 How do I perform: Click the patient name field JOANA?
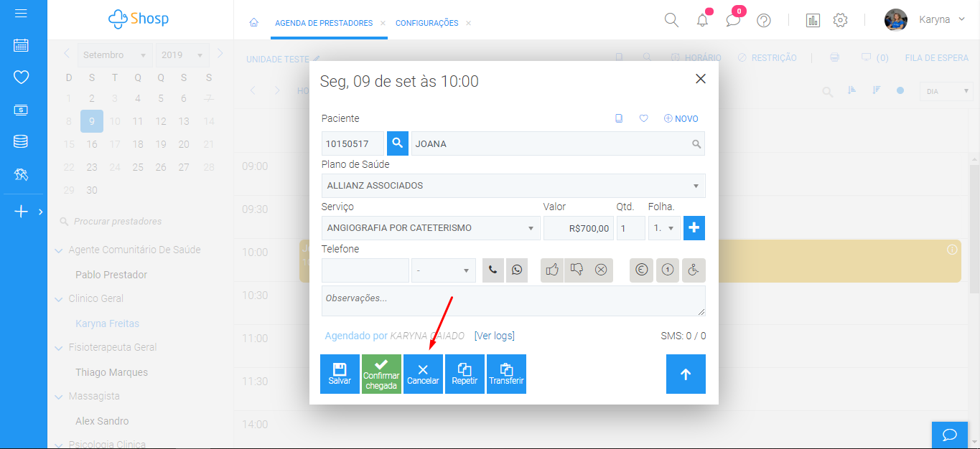tap(557, 143)
